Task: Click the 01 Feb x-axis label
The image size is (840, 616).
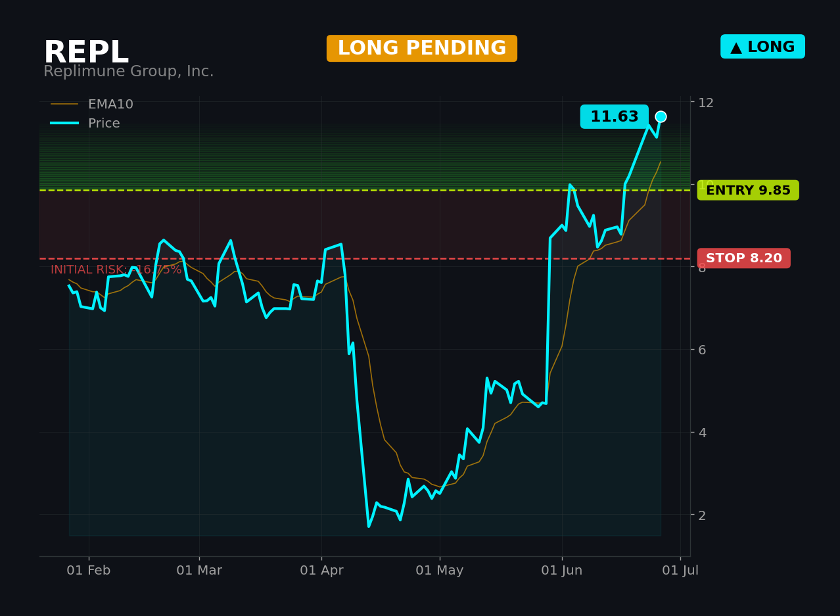Action: (89, 571)
